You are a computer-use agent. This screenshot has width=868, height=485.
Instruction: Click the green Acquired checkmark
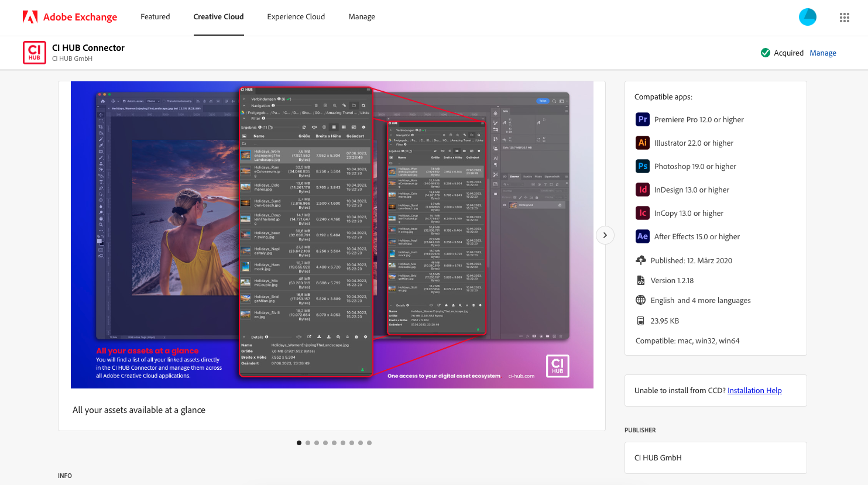coord(766,52)
